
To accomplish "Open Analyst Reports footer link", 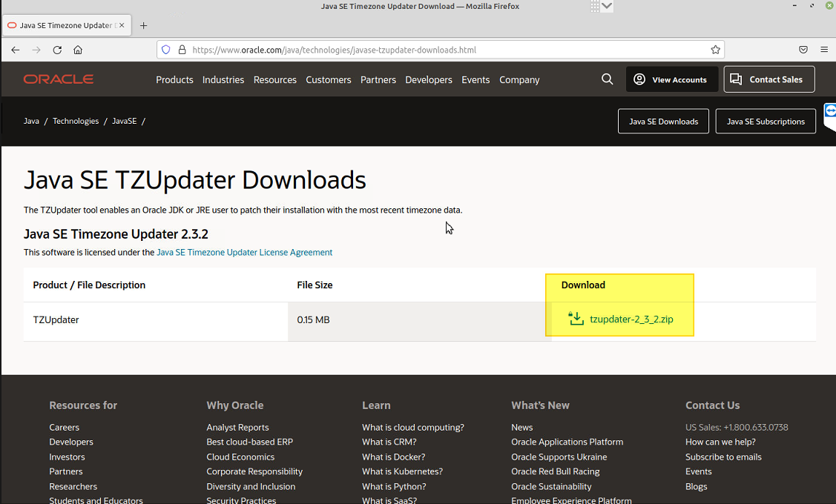I will tap(237, 427).
